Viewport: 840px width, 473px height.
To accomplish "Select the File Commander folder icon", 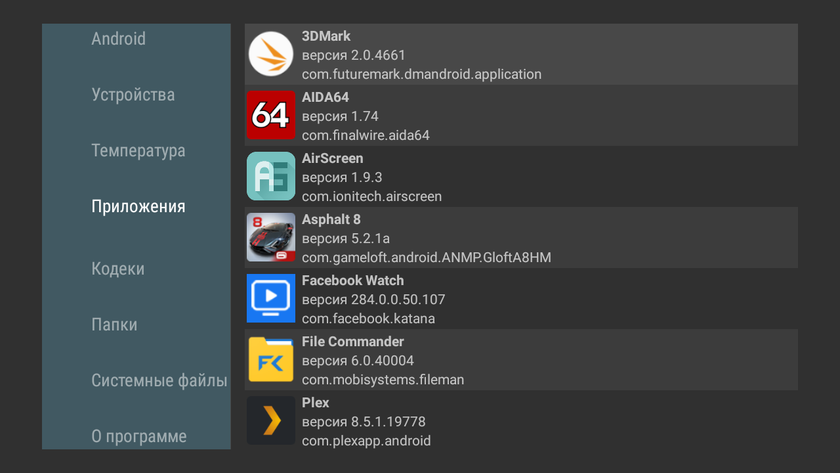I will (271, 360).
